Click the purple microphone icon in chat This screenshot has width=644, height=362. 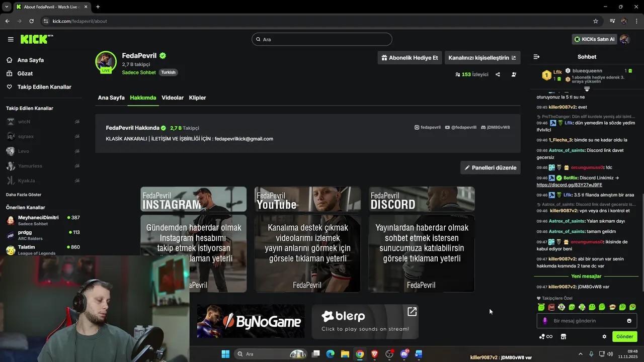pyautogui.click(x=545, y=321)
